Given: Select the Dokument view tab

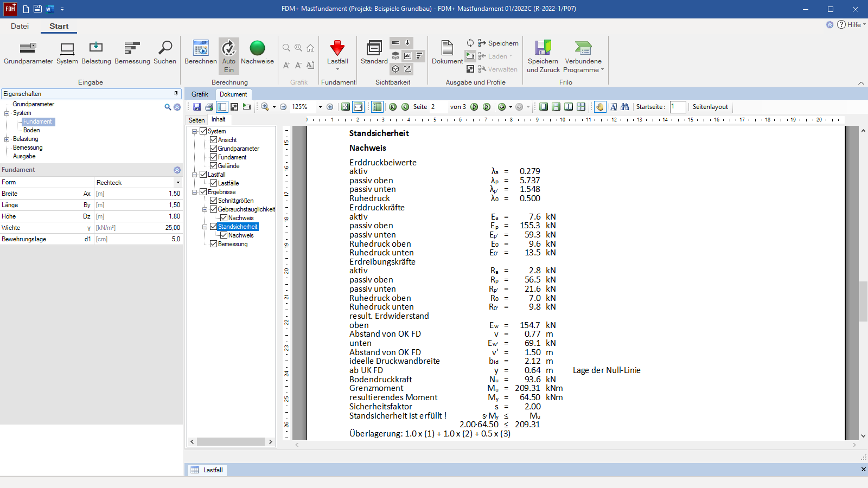Looking at the screenshot, I should click(233, 94).
